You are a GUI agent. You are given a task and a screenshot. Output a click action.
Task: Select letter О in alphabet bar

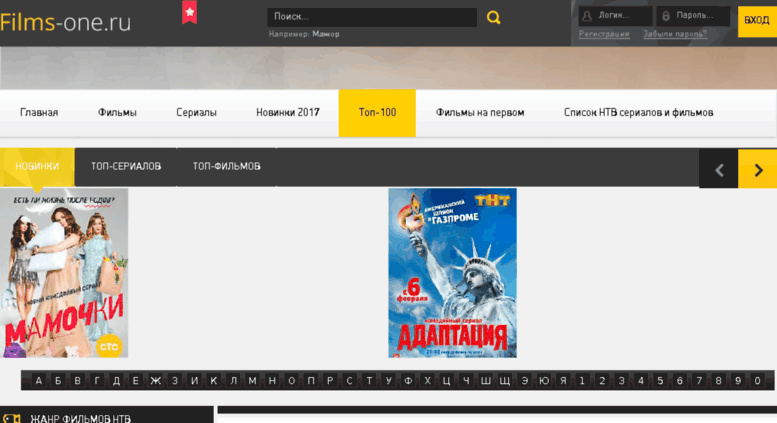pyautogui.click(x=291, y=380)
